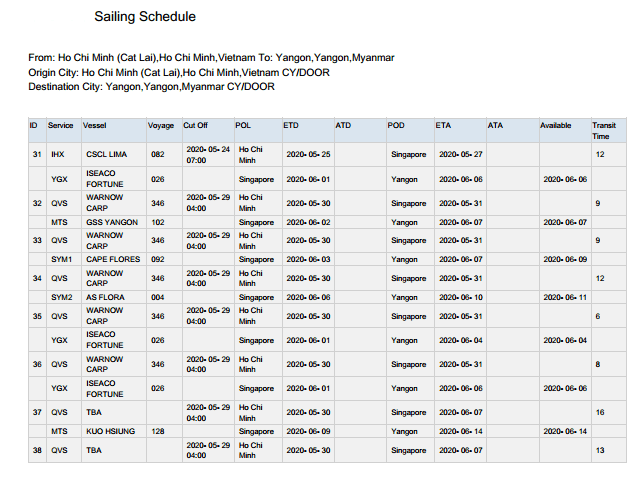This screenshot has height=485, width=644.
Task: Click the Origin City text line
Action: (x=179, y=72)
